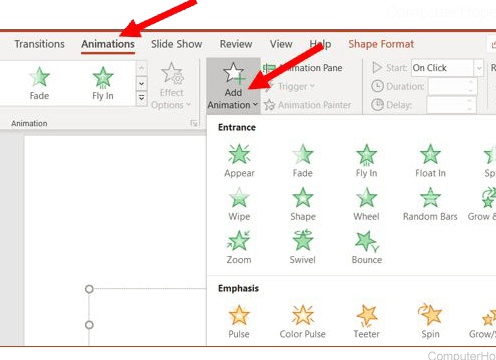Open Effect Options menu

coord(171,86)
